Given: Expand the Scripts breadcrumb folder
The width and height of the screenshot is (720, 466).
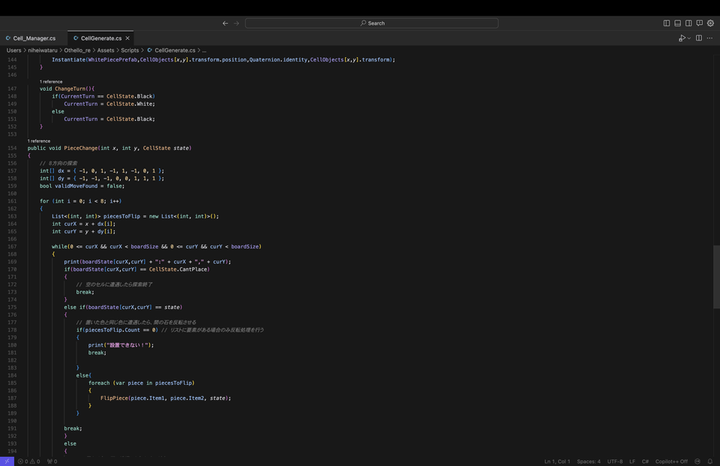Looking at the screenshot, I should [130, 49].
